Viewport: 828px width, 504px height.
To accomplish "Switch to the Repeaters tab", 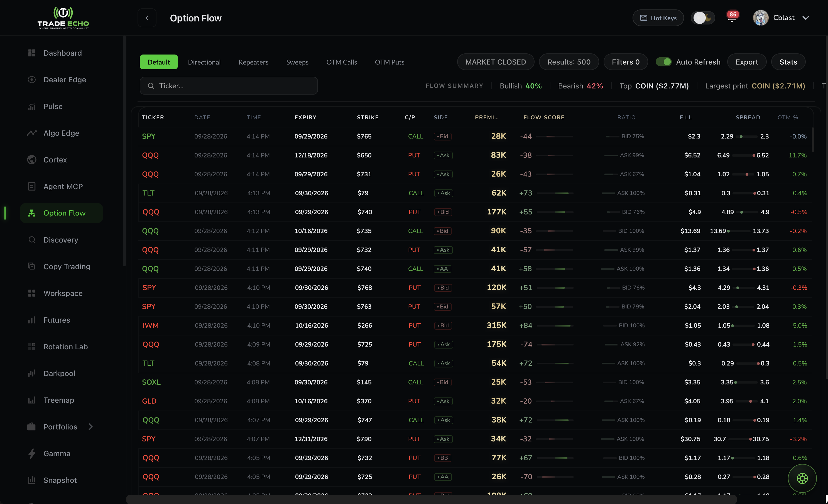I will [253, 62].
